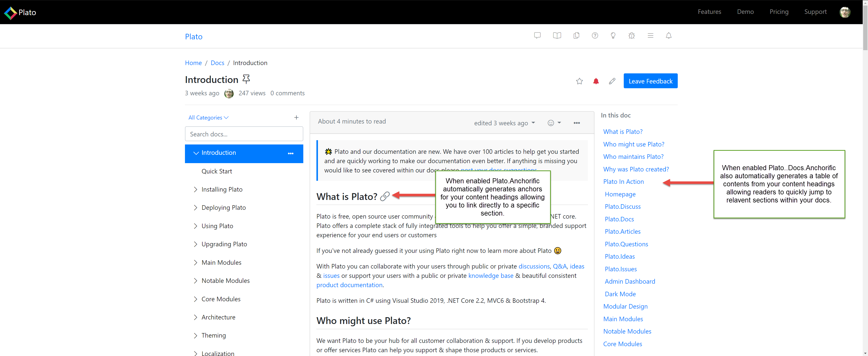
Task: Go to Docs breadcrumb
Action: 217,63
